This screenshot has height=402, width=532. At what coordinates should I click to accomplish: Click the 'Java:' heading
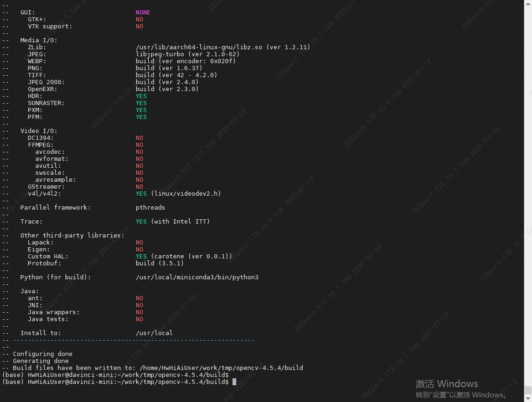pyautogui.click(x=29, y=291)
